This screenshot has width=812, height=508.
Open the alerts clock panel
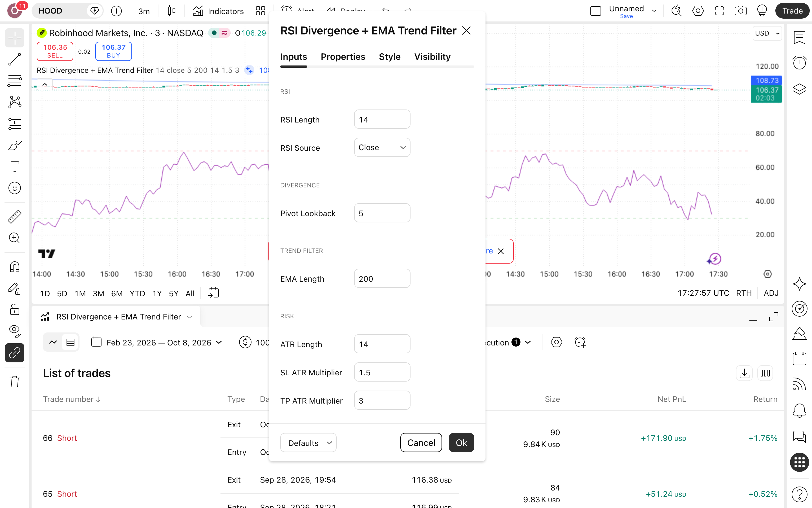click(x=800, y=63)
